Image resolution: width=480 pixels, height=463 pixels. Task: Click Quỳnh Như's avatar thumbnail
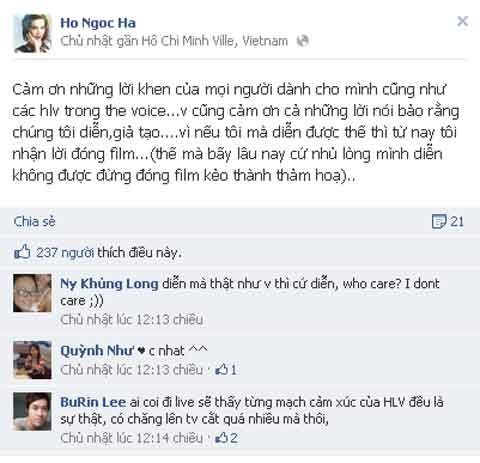tap(32, 360)
